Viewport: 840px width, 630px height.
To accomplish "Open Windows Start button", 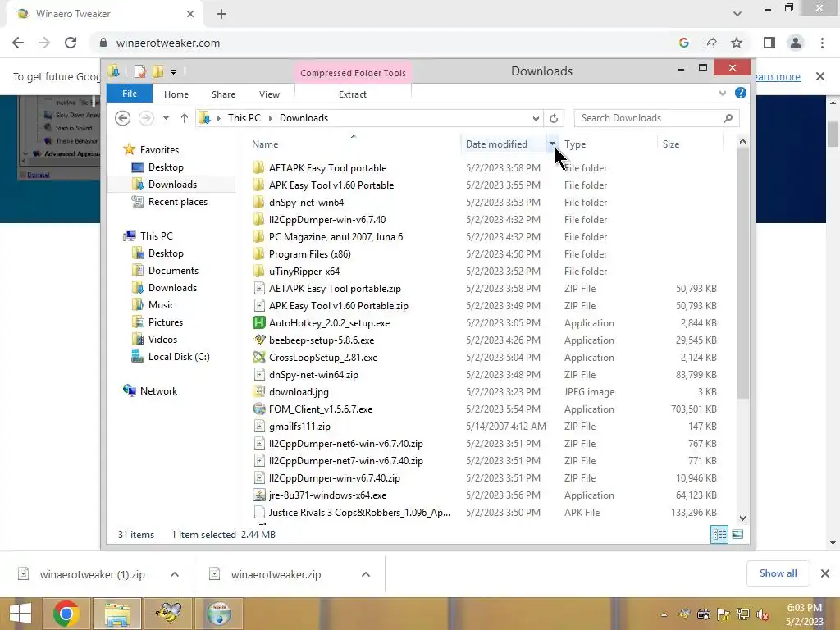I will pyautogui.click(x=21, y=614).
